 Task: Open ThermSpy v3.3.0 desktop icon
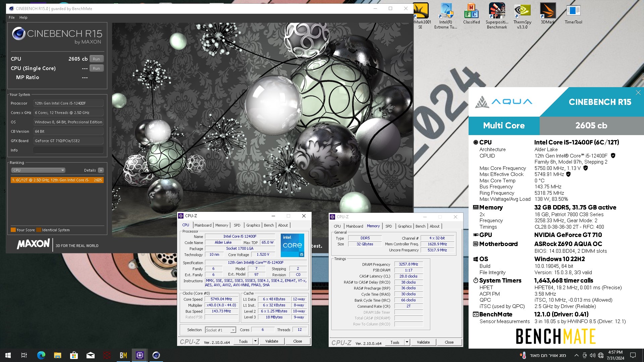click(x=522, y=16)
